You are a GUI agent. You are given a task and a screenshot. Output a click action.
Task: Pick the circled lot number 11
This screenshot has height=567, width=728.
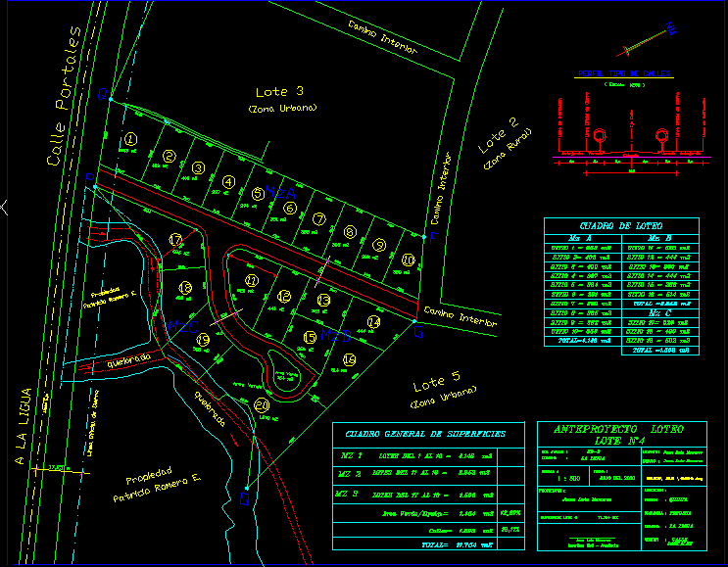[x=252, y=281]
